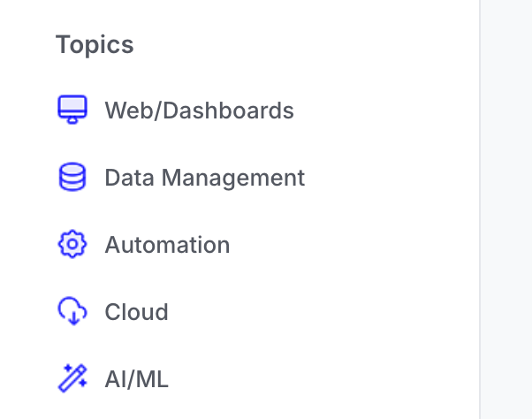This screenshot has width=532, height=419.
Task: Tap the sparkle wand icon
Action: (x=72, y=378)
